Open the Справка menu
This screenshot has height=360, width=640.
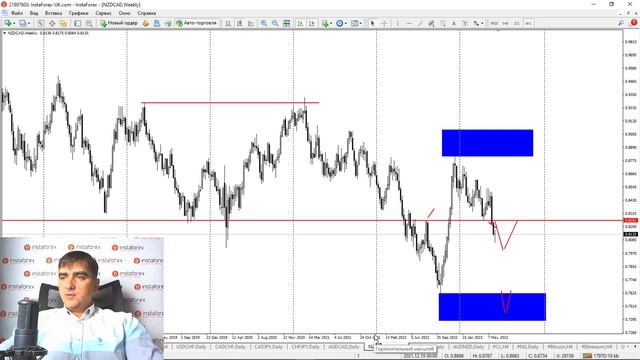click(x=147, y=13)
